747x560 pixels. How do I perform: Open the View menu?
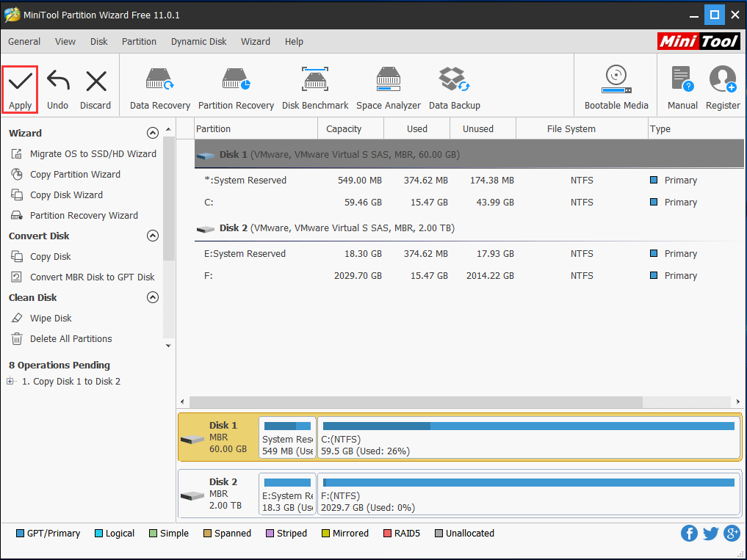click(65, 41)
